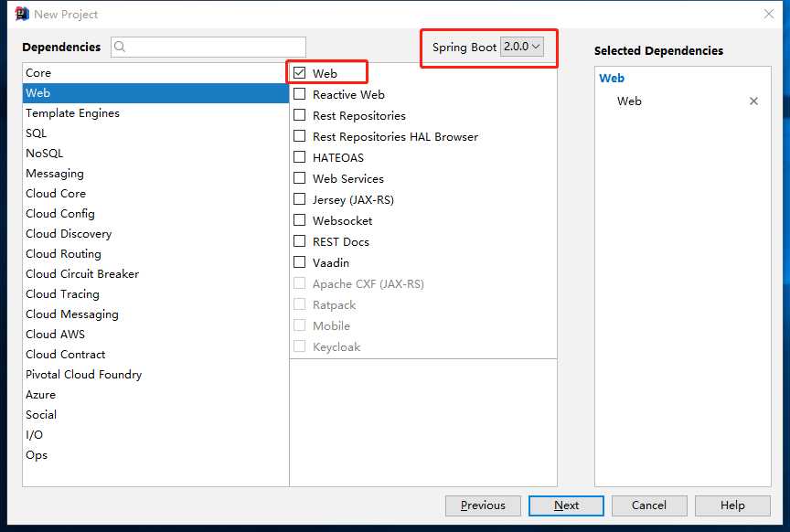Image resolution: width=790 pixels, height=532 pixels.
Task: Choose Cloud AWS category
Action: point(155,335)
